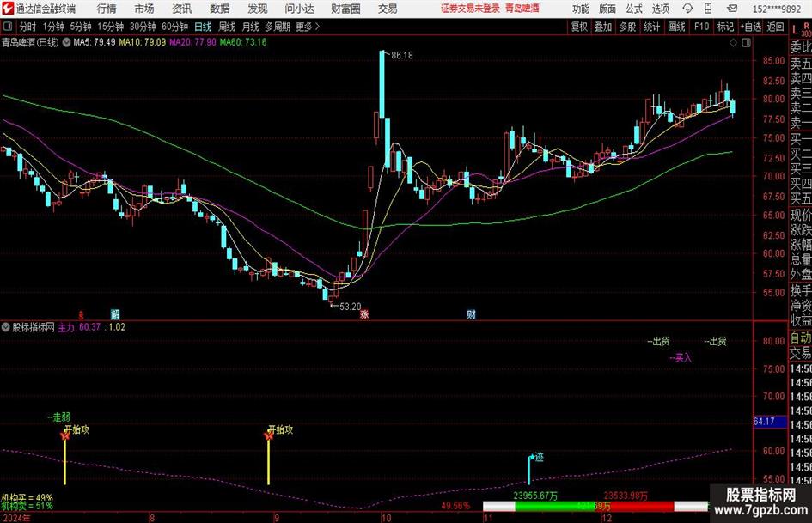The image size is (812, 523).
Task: Select the 周线 weekly tab
Action: click(x=227, y=27)
